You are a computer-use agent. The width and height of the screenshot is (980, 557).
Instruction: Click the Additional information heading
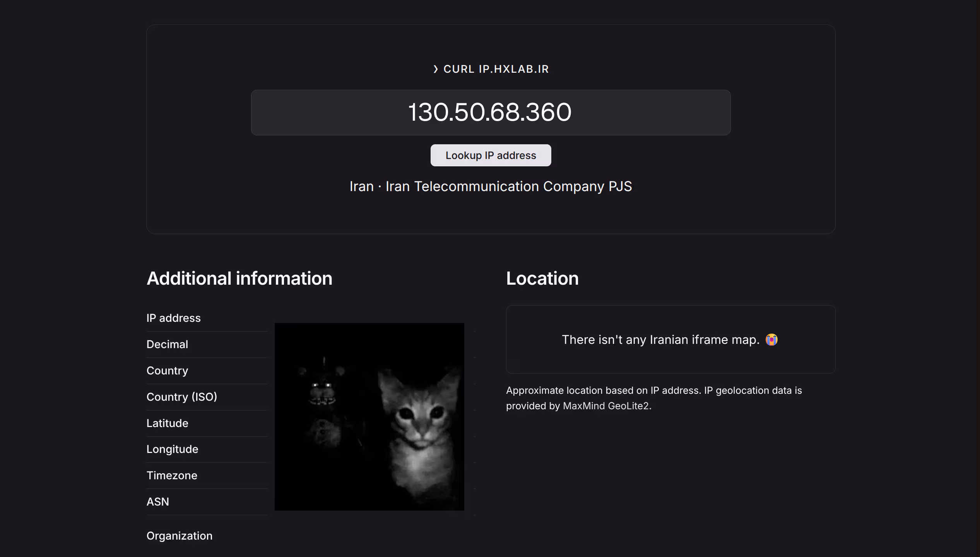point(239,278)
